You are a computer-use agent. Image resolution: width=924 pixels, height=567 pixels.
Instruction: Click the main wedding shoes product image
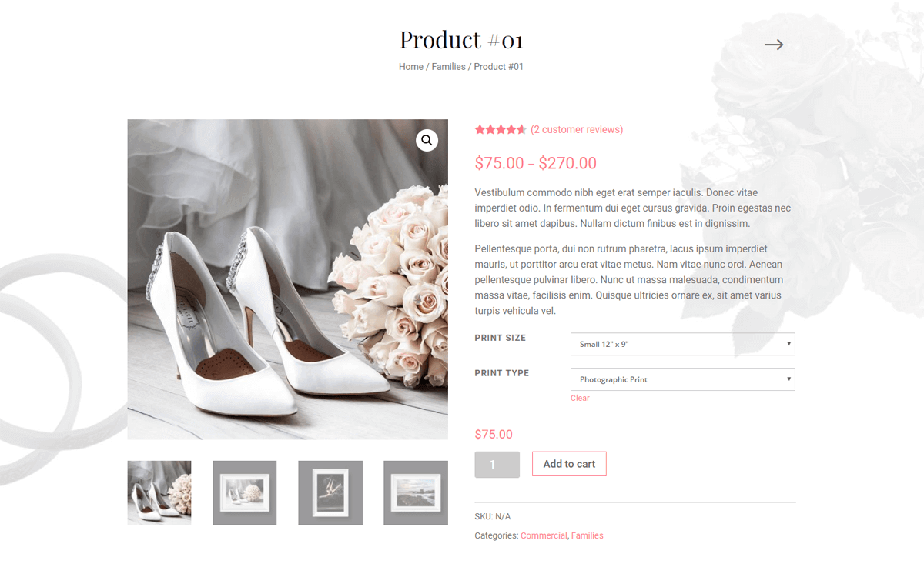(288, 279)
